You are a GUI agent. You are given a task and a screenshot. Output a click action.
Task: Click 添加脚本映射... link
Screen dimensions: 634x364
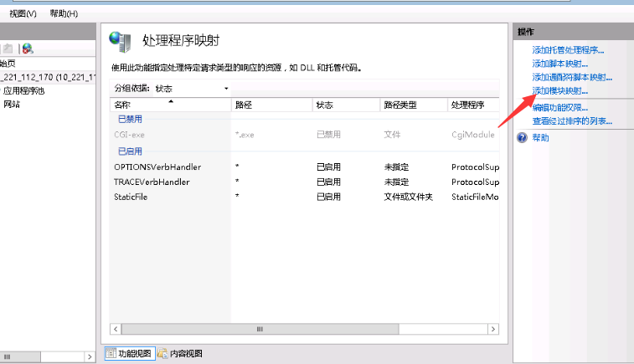coord(560,64)
